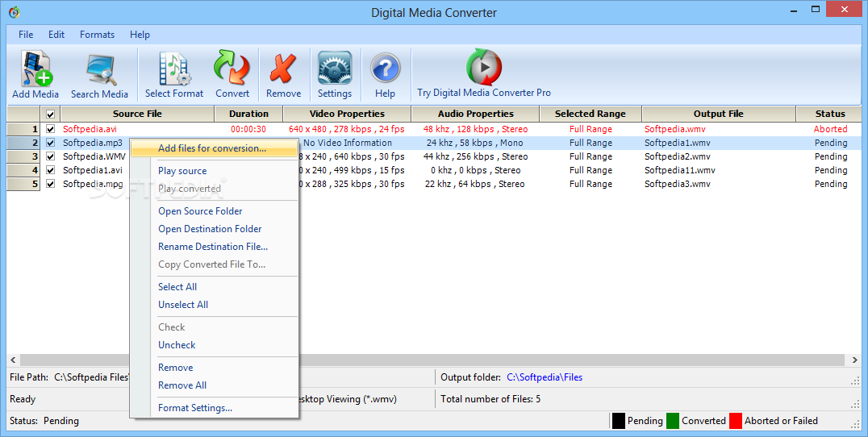Open the Search Media tool
Viewport: 868px width, 437px height.
100,75
